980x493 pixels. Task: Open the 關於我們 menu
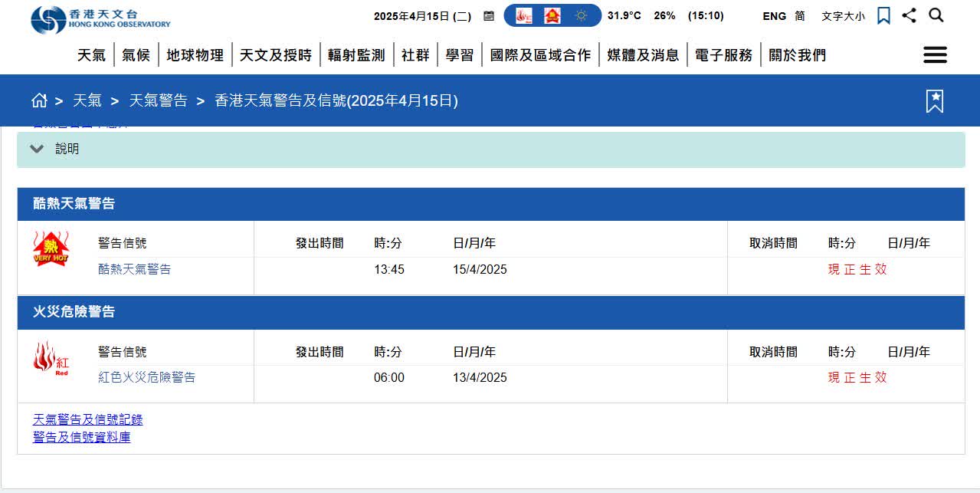click(797, 55)
